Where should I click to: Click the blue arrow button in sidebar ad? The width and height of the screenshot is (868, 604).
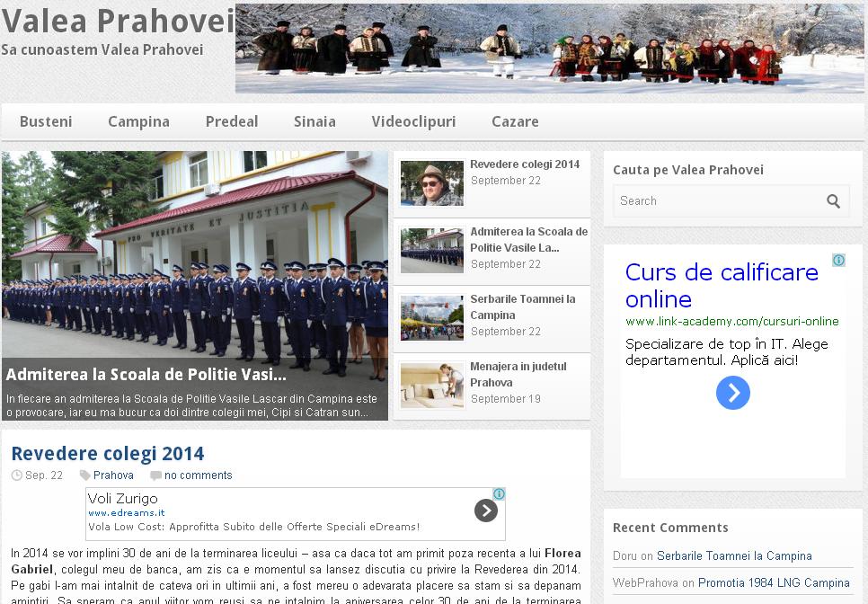[732, 393]
